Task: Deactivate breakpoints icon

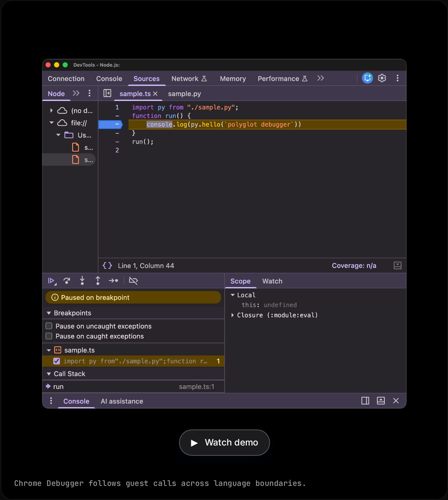Action: [133, 281]
